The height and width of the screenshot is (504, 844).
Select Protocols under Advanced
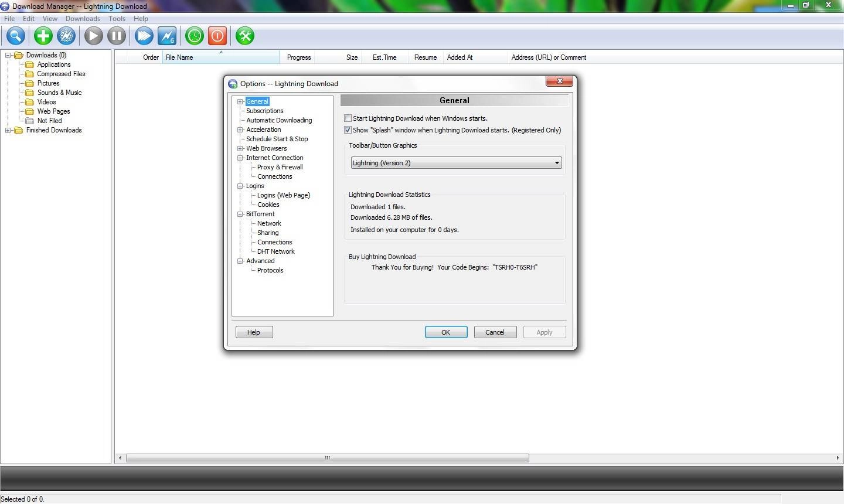pyautogui.click(x=270, y=270)
